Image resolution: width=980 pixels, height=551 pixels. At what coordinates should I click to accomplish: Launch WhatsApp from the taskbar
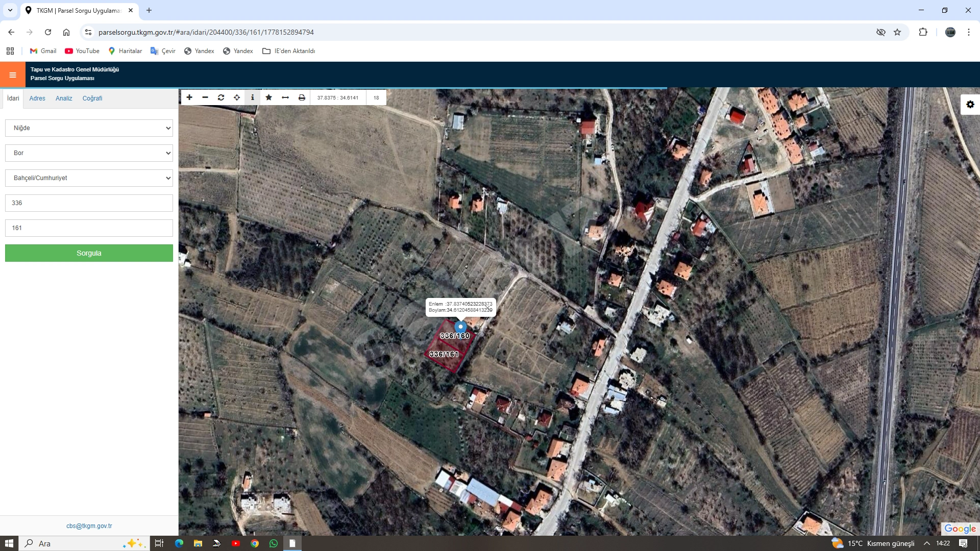[274, 543]
